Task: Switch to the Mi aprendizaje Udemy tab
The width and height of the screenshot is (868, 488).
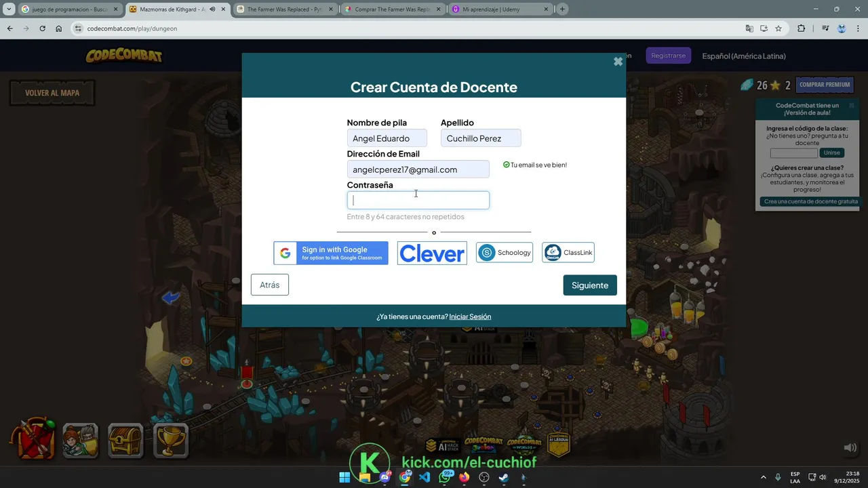Action: (500, 9)
